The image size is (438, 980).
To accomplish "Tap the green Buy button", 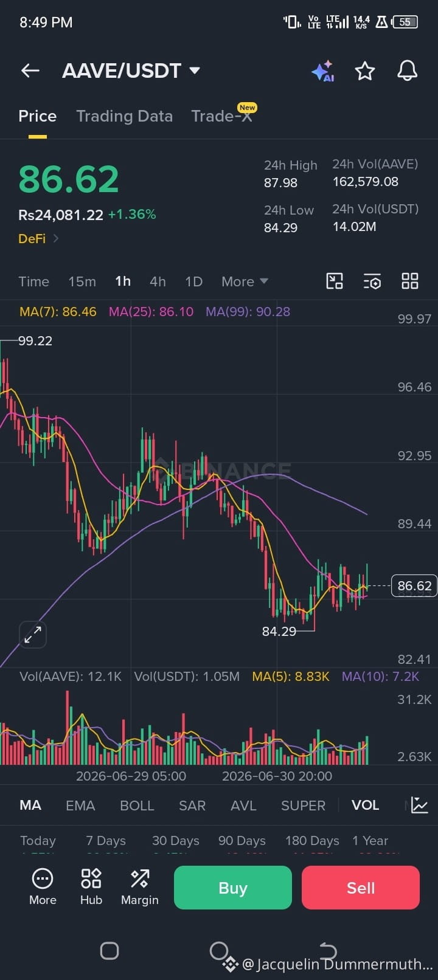I will coord(233,888).
